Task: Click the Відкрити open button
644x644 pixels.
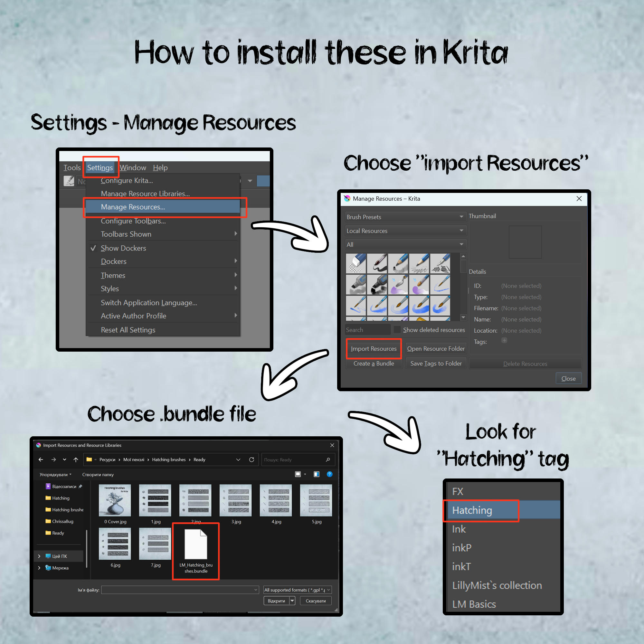Action: (276, 601)
